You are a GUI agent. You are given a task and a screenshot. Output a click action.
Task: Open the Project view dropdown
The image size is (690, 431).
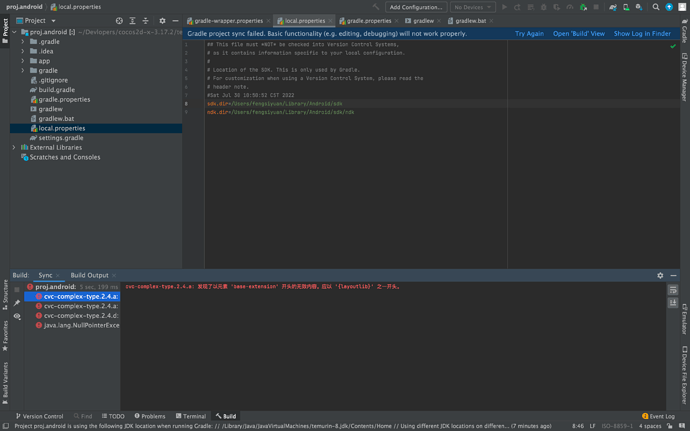pyautogui.click(x=38, y=20)
